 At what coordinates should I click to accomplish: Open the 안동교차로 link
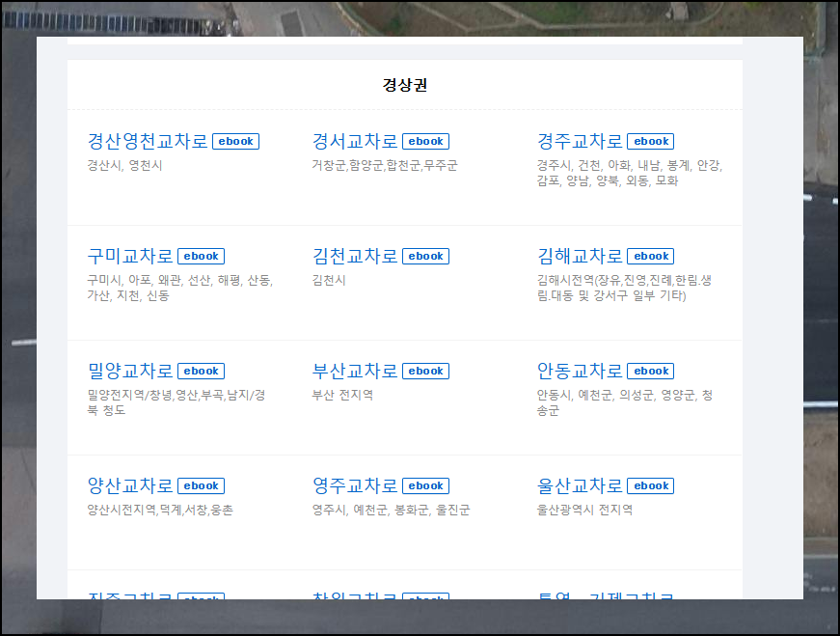tap(580, 372)
